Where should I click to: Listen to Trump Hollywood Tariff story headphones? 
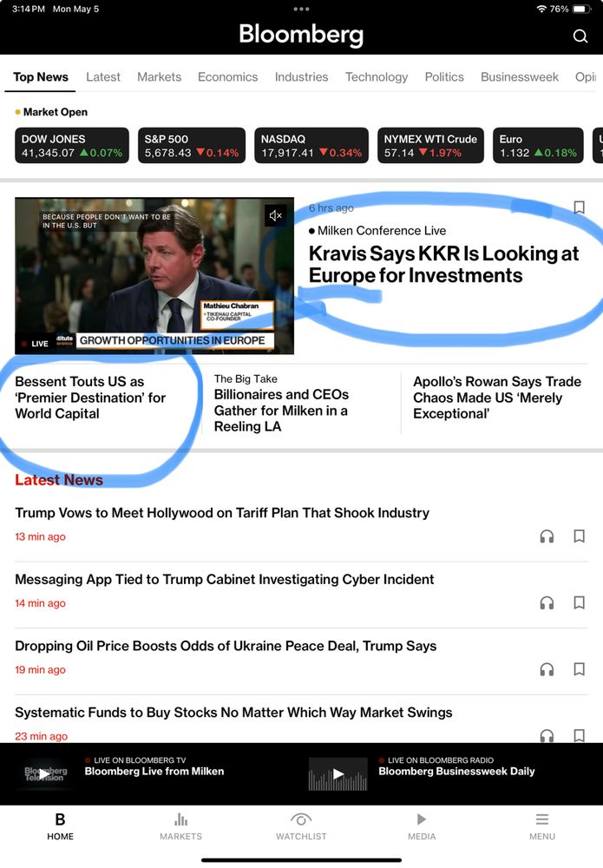click(547, 536)
